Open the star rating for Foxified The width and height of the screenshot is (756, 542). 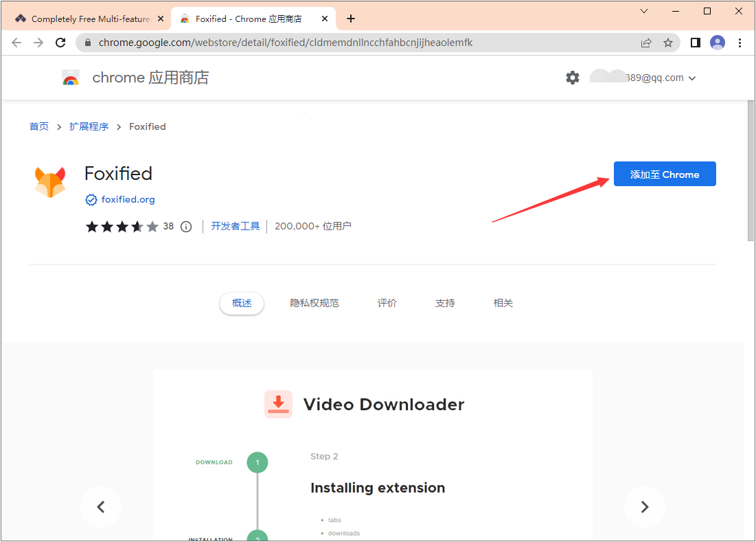point(122,226)
